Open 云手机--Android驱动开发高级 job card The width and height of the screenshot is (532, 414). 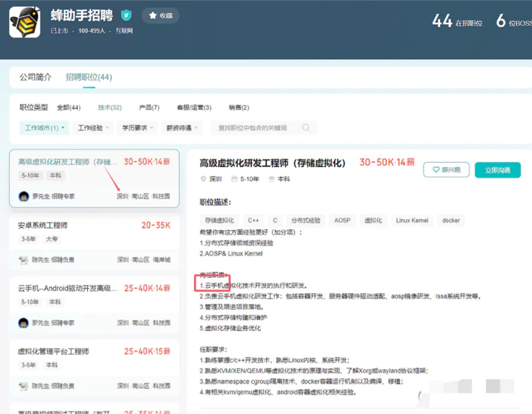(95, 305)
